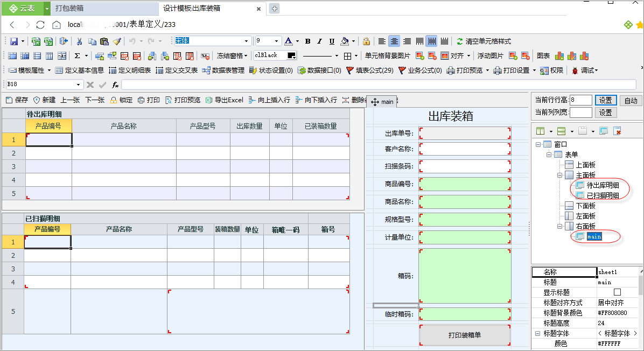Toggle the 显示标题 checkbox

pos(617,292)
